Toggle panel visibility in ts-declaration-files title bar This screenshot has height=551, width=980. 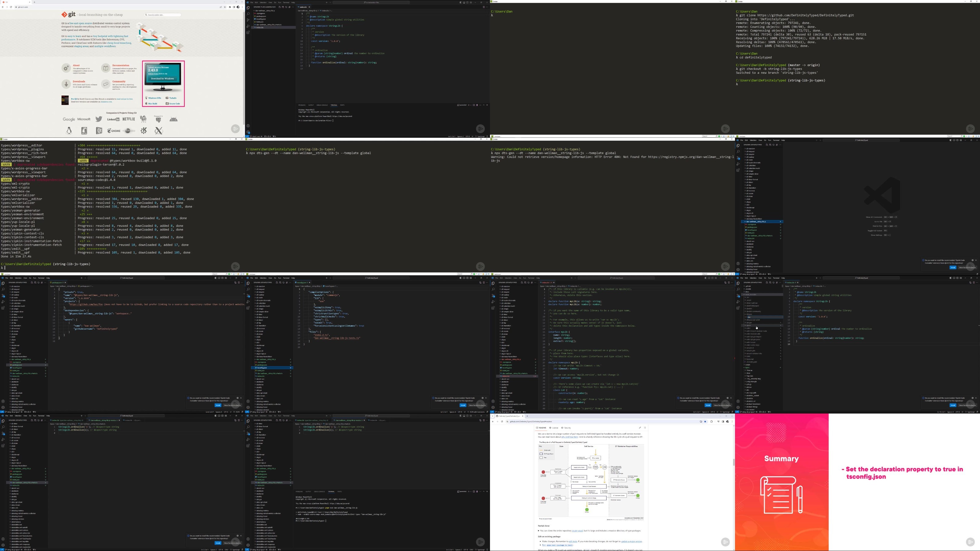click(464, 2)
